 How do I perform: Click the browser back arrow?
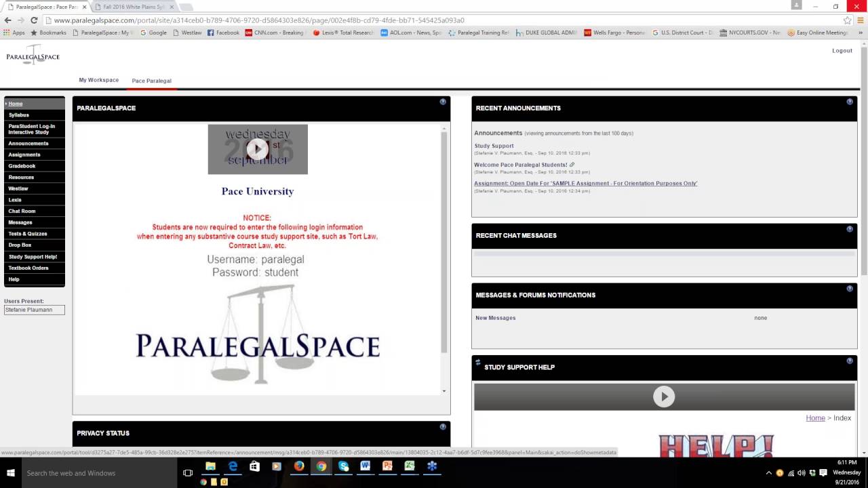click(7, 20)
